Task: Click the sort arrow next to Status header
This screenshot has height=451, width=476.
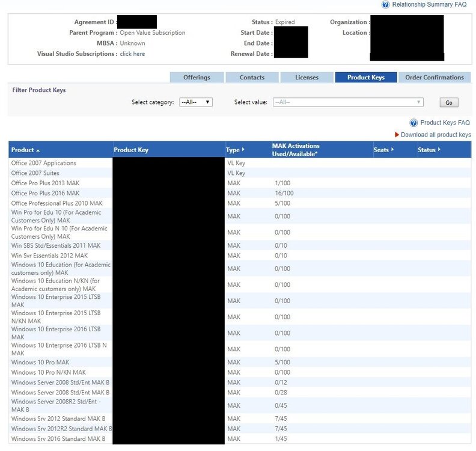Action: [439, 149]
